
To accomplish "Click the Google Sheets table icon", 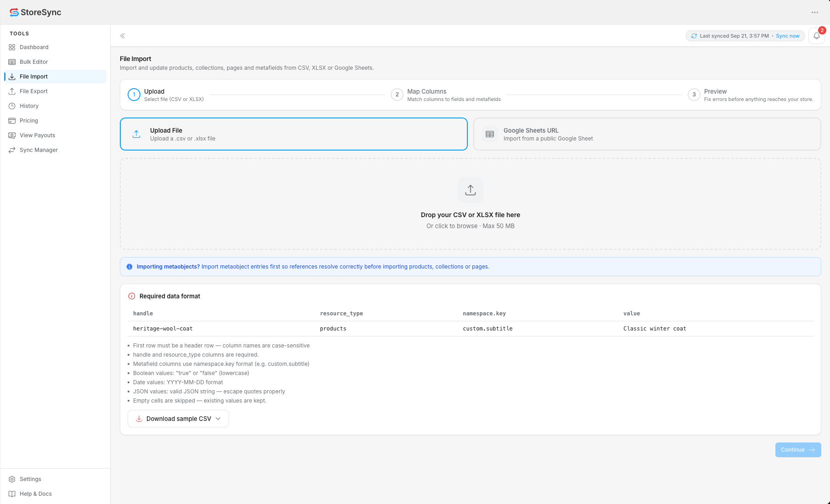I will click(490, 134).
